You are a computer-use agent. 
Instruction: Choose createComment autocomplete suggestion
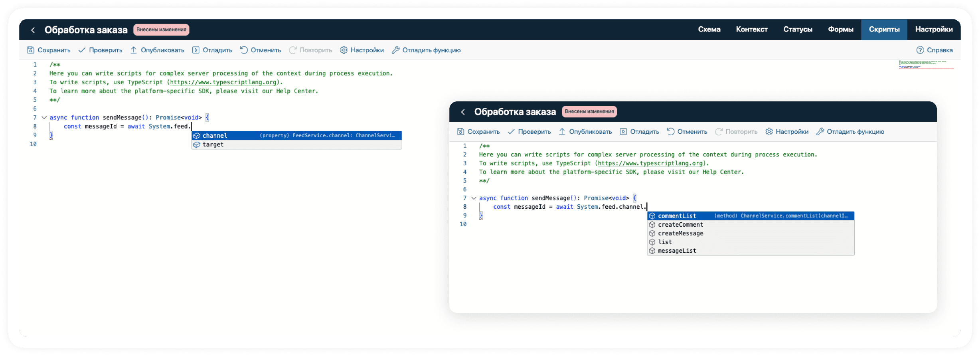tap(751, 225)
